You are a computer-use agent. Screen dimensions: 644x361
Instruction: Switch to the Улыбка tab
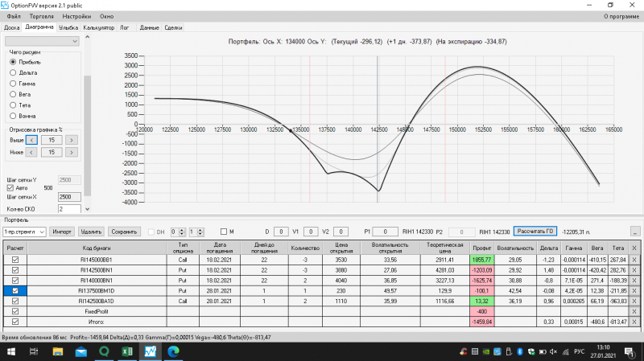(68, 27)
